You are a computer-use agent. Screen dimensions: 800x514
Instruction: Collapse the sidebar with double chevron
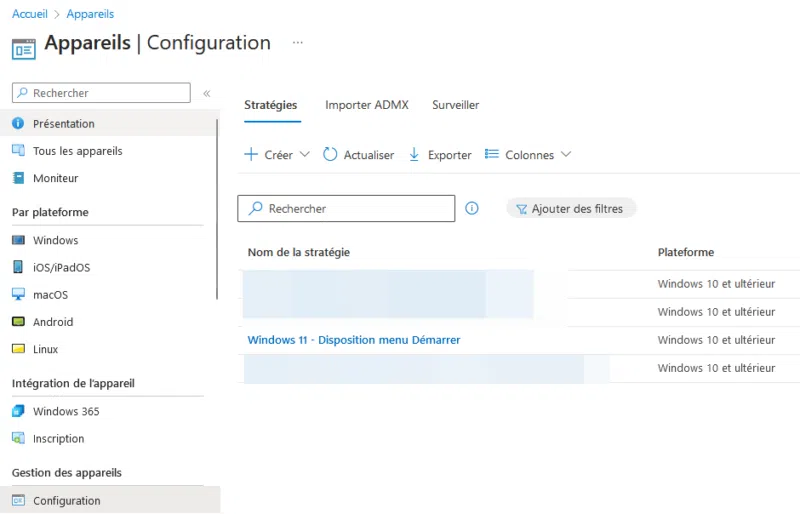pyautogui.click(x=207, y=93)
